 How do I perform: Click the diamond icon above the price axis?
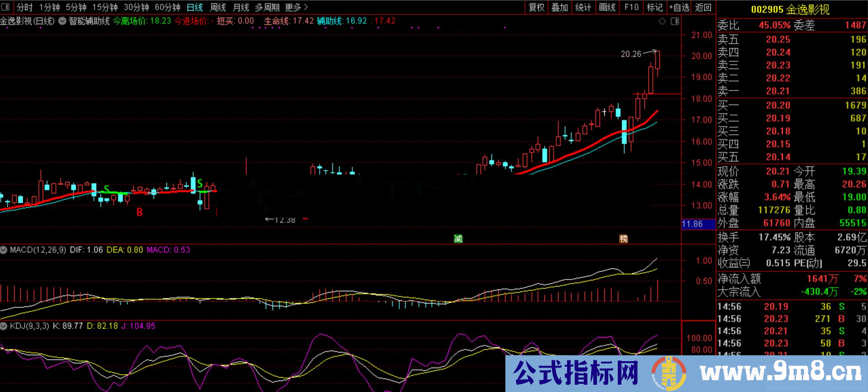coord(662,21)
